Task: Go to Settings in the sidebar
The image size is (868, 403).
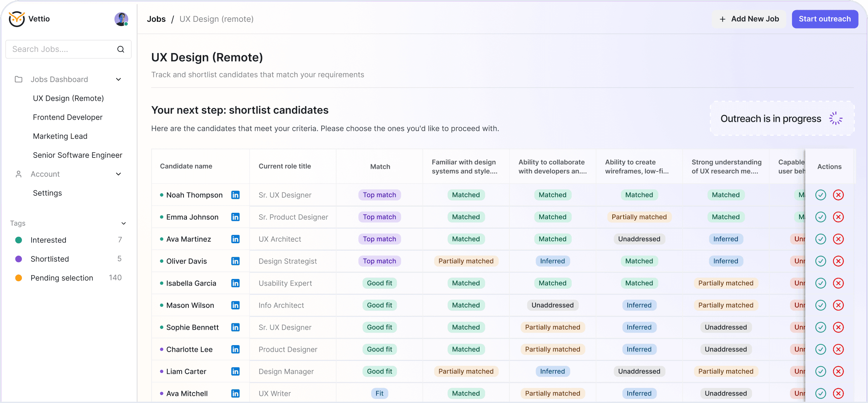Action: pyautogui.click(x=47, y=193)
